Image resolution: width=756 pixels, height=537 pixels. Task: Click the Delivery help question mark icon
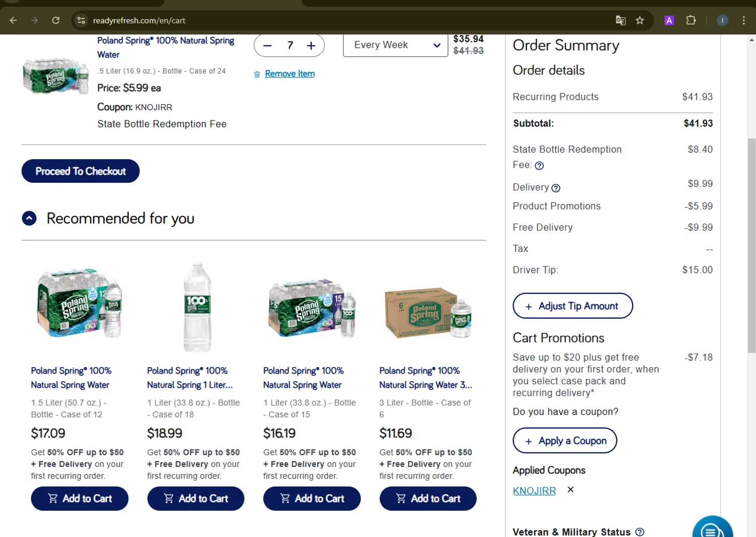click(556, 188)
